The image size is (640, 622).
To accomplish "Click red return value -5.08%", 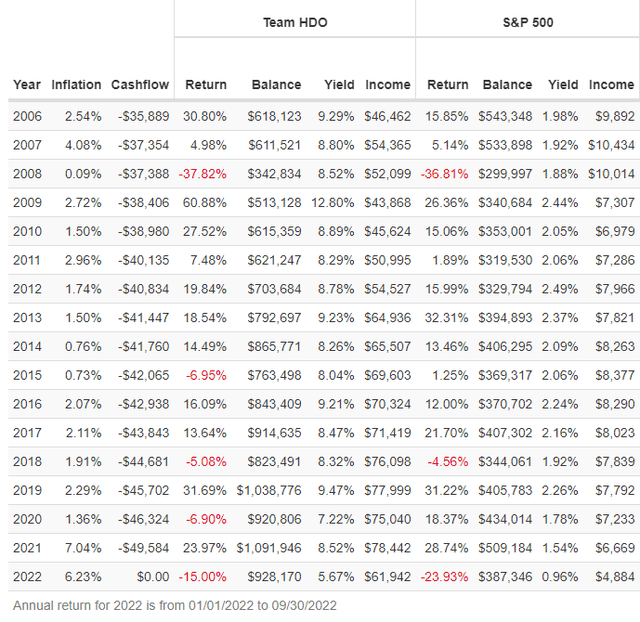I will (206, 462).
